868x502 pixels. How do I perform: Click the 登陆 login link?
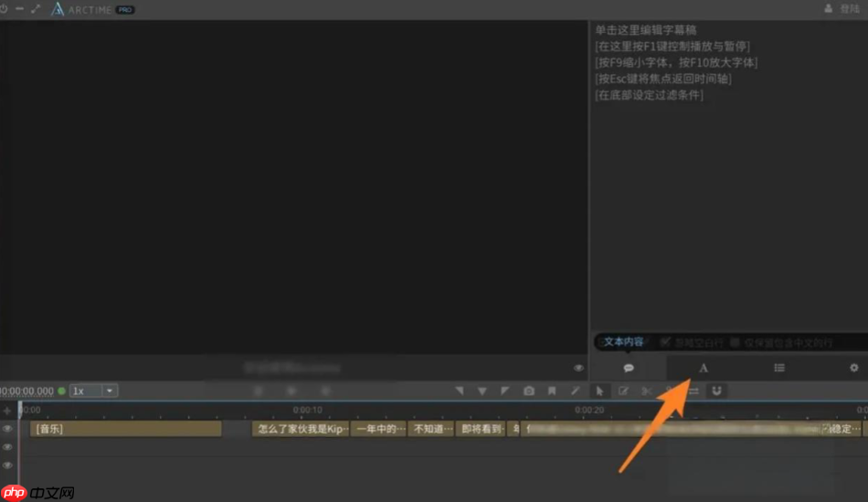pyautogui.click(x=850, y=8)
